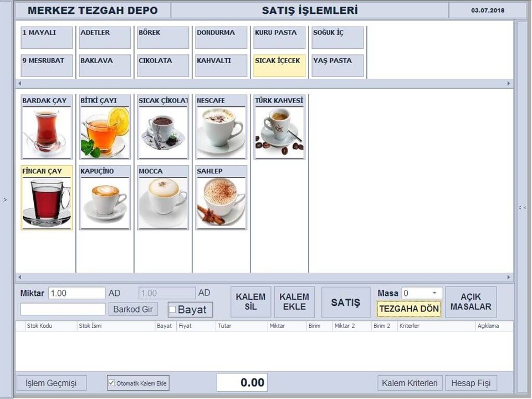This screenshot has width=532, height=399.
Task: Open the Masa number dropdown
Action: pyautogui.click(x=434, y=293)
